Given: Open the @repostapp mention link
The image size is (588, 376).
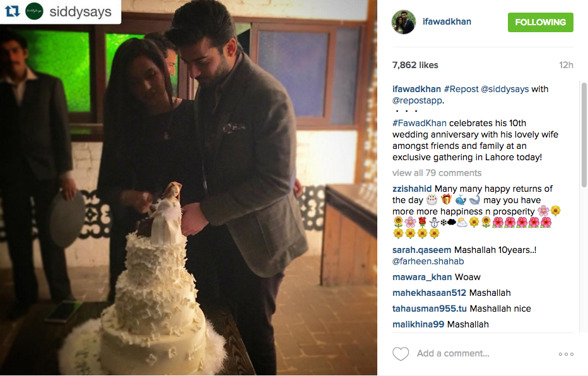Looking at the screenshot, I should click(x=417, y=100).
